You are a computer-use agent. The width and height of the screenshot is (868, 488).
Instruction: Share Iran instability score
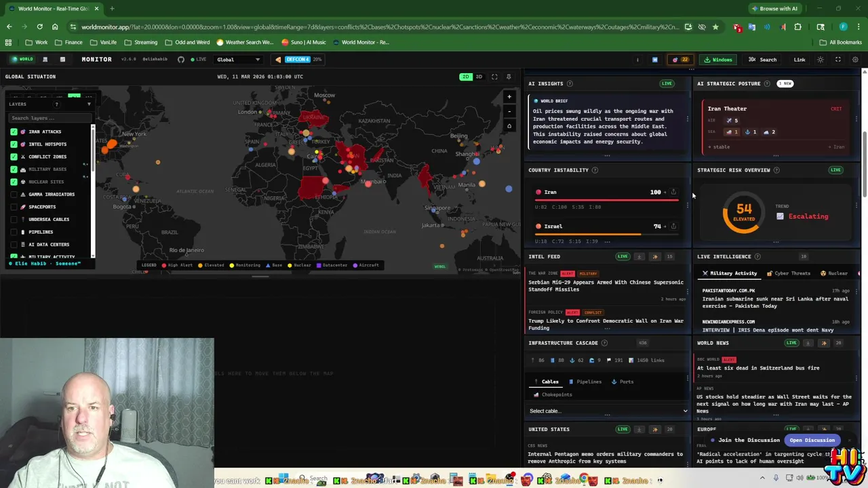coord(673,192)
